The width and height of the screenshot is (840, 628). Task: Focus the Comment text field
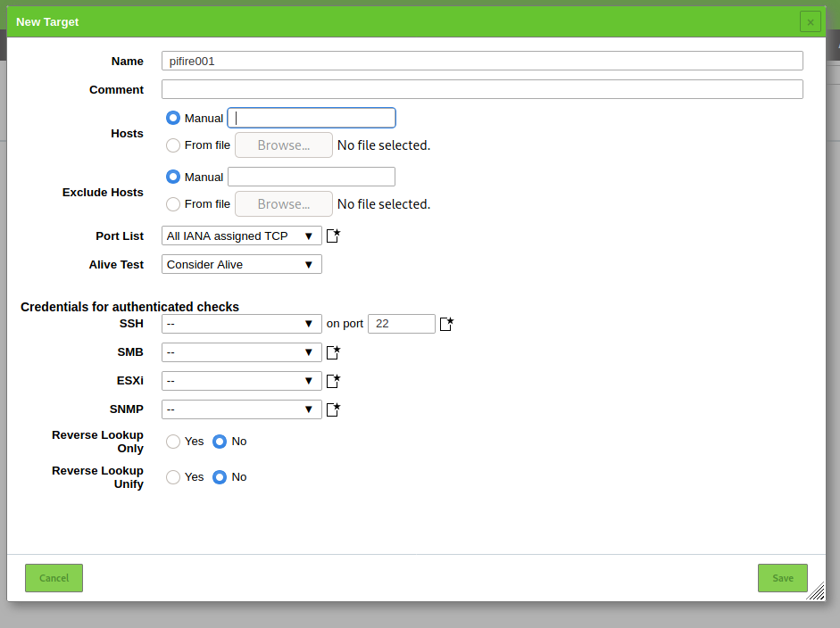click(x=481, y=89)
